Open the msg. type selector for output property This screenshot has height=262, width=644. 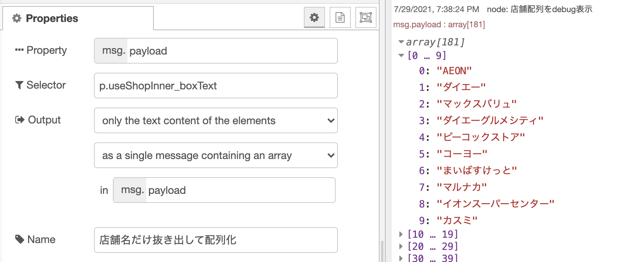pos(130,190)
